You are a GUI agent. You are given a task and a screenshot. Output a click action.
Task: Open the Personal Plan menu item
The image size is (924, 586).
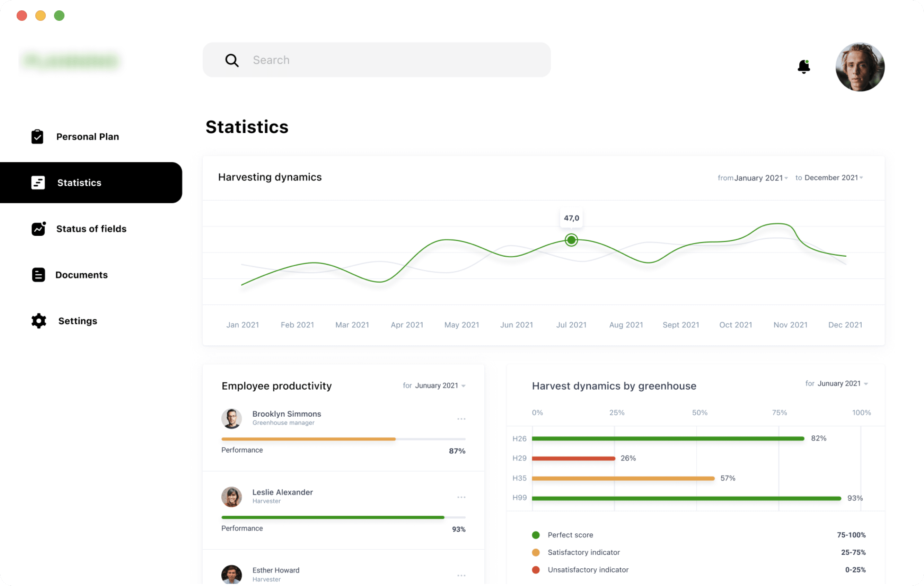[x=88, y=137]
